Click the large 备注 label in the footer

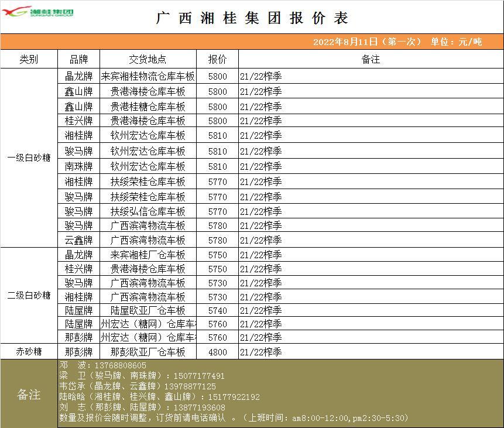(x=29, y=395)
